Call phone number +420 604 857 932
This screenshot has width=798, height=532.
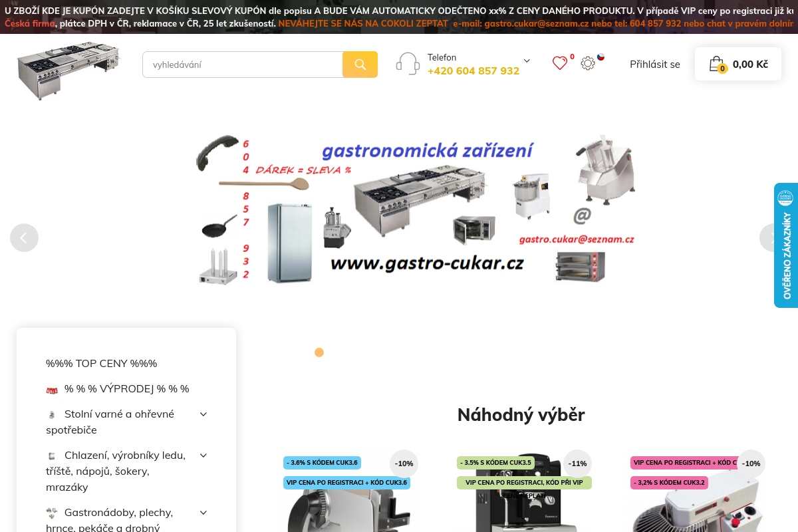[473, 70]
